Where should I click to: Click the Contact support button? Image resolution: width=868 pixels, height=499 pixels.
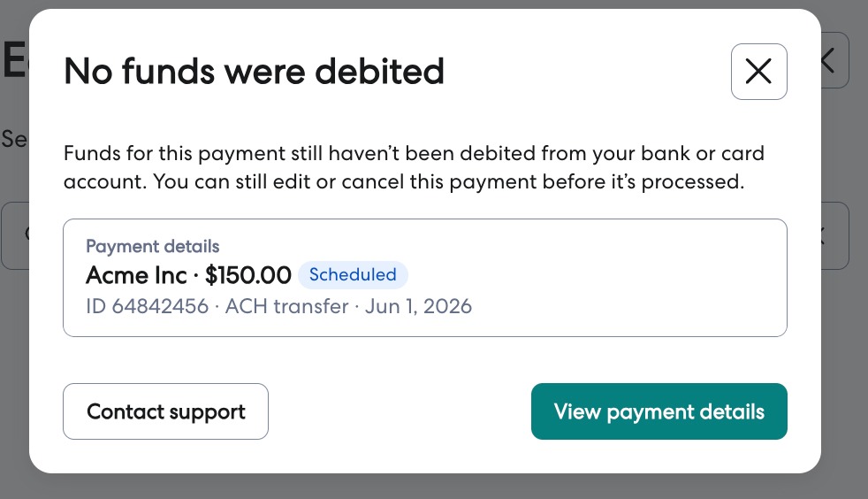click(x=165, y=411)
